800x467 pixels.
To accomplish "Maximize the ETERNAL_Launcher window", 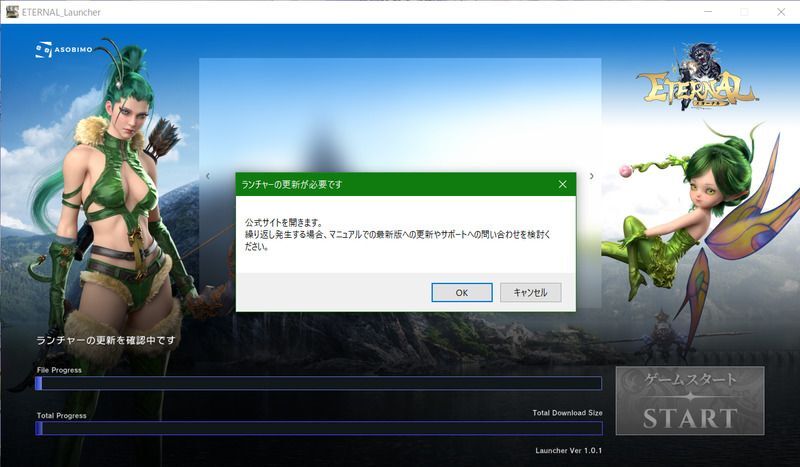I will point(743,11).
